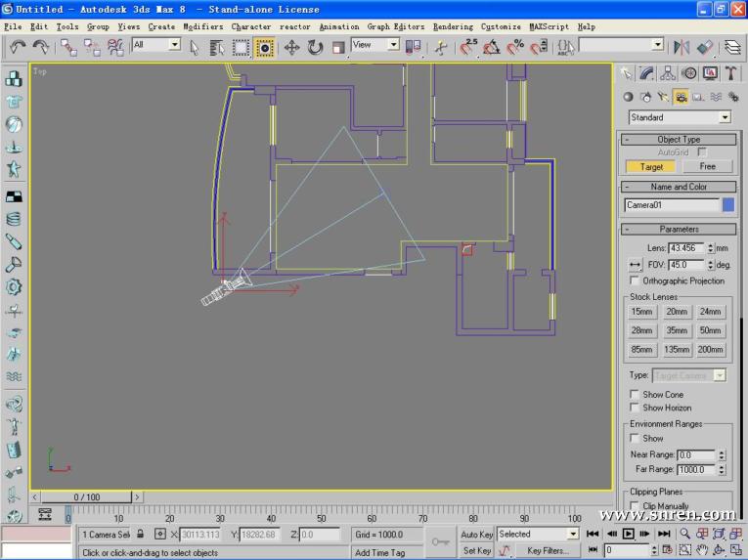Select the Move tool in toolbar
Screen dimensions: 748x560
[x=292, y=46]
